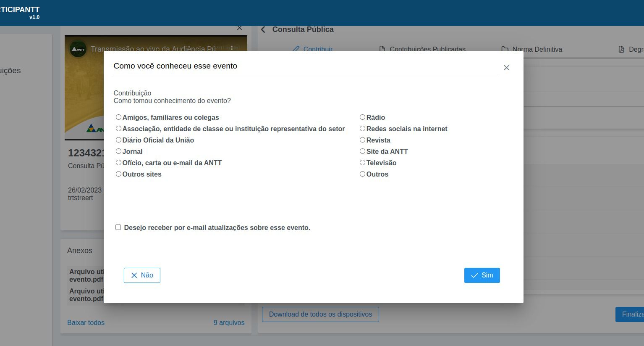Decline with the Não button
The image size is (644, 346).
click(142, 275)
